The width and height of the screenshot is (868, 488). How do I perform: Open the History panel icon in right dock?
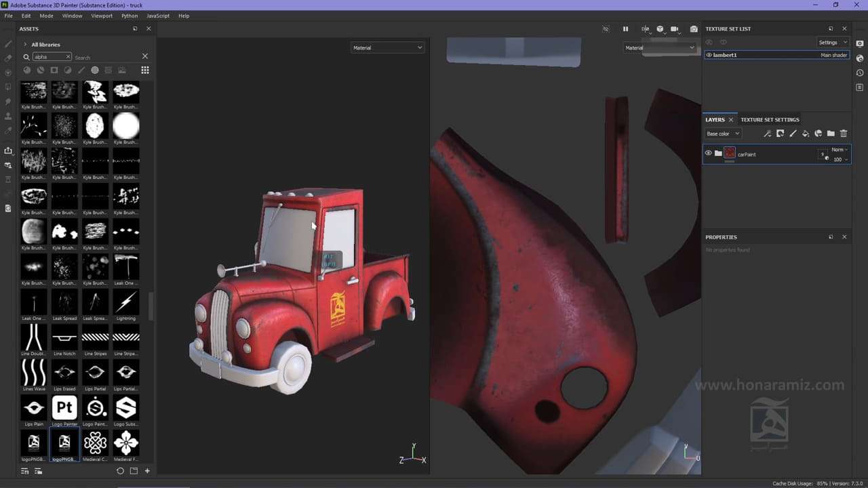(860, 73)
